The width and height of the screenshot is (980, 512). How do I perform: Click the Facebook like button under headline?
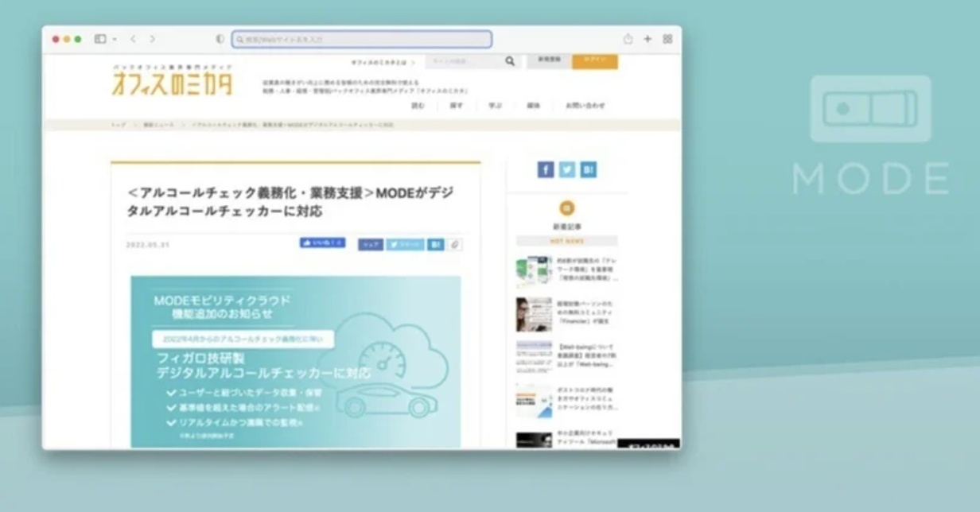[x=322, y=243]
